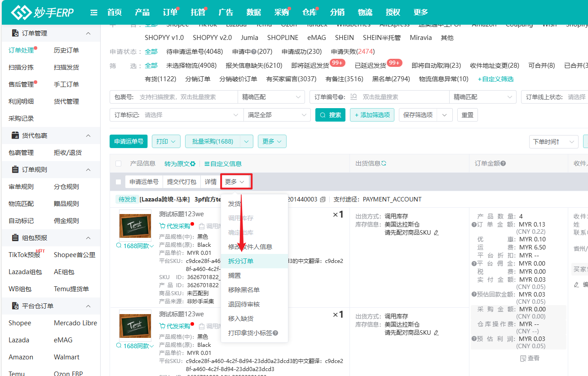Image resolution: width=588 pixels, height=376 pixels.
Task: Click the green 申请运单号 button above the table
Action: pos(128,141)
